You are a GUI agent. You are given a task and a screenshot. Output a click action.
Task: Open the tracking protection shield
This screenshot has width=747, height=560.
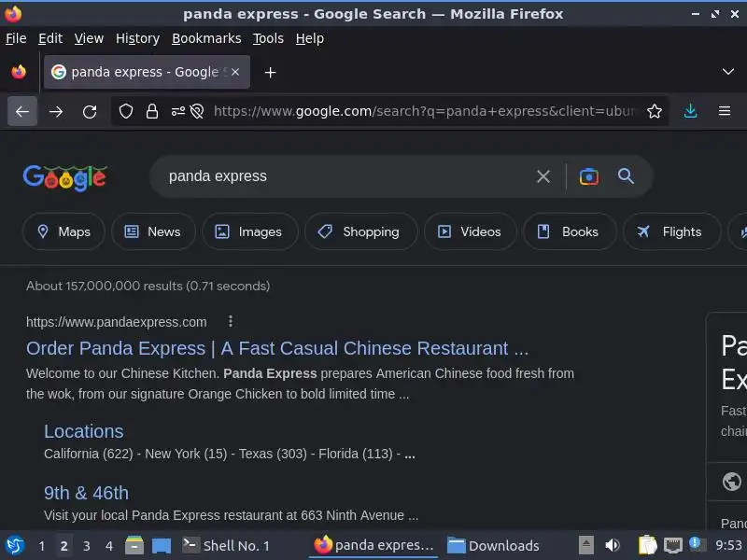coord(126,111)
